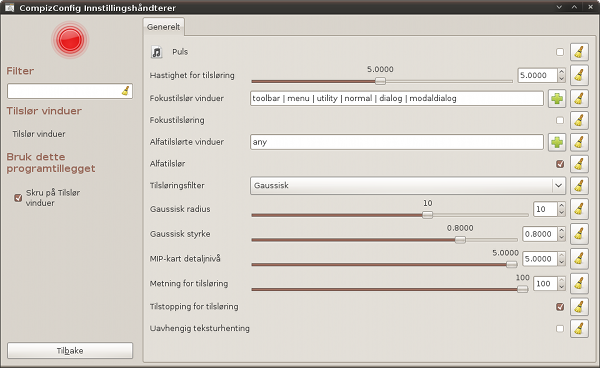
Task: Click the Metning for tilsløring slider handle
Action: coord(522,290)
